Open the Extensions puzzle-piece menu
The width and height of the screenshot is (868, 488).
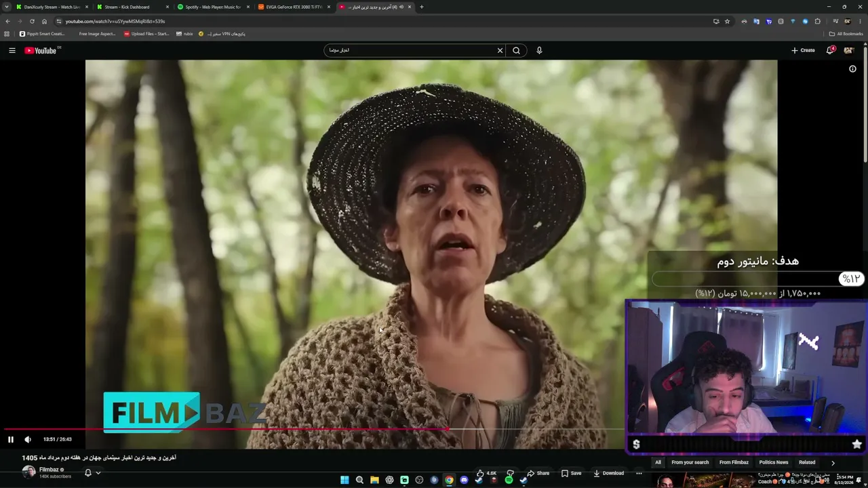(818, 21)
